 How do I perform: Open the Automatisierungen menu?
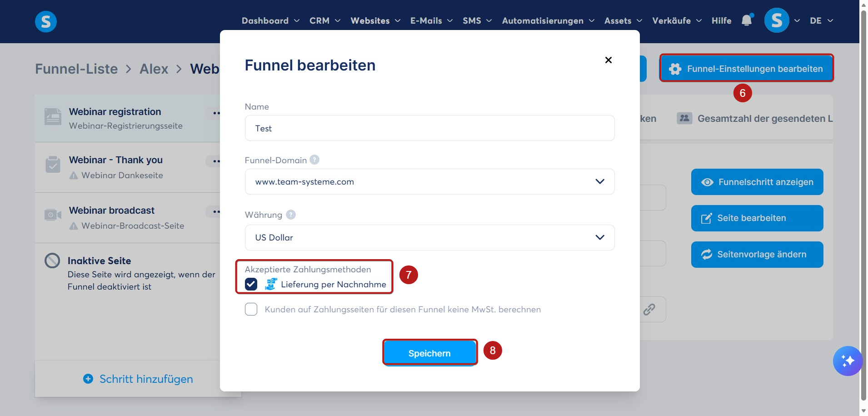[x=548, y=20]
